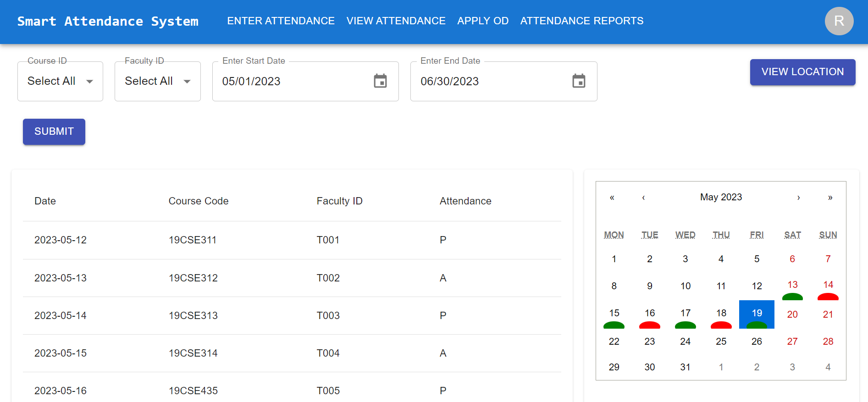Click the Submit button
Image resolution: width=868 pixels, height=402 pixels.
point(54,132)
